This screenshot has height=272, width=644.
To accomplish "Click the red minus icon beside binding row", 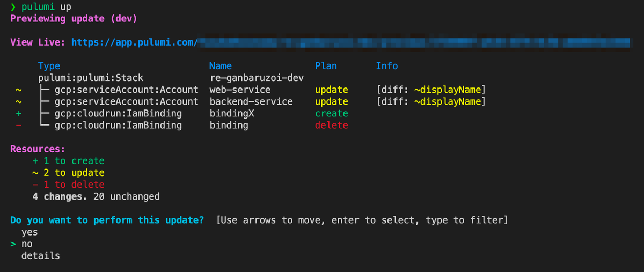I will tap(19, 125).
